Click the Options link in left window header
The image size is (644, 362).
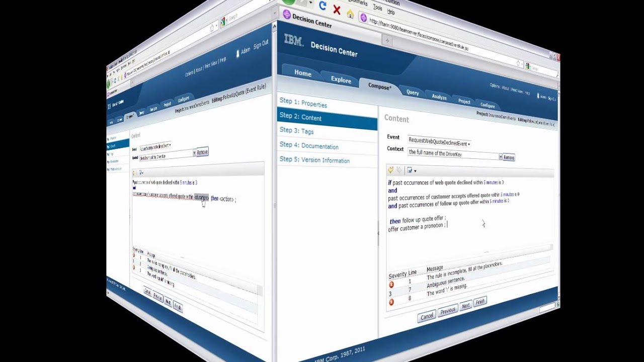point(189,73)
